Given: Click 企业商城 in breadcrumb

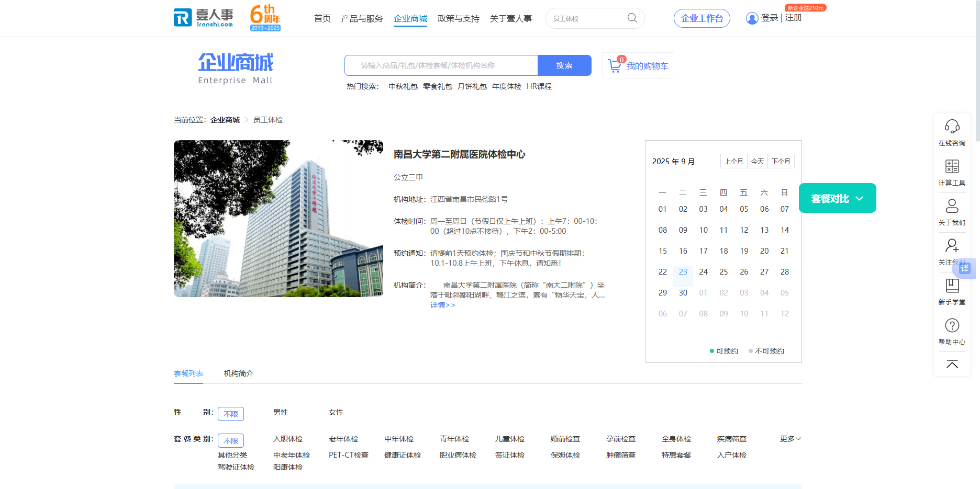Looking at the screenshot, I should tap(225, 120).
